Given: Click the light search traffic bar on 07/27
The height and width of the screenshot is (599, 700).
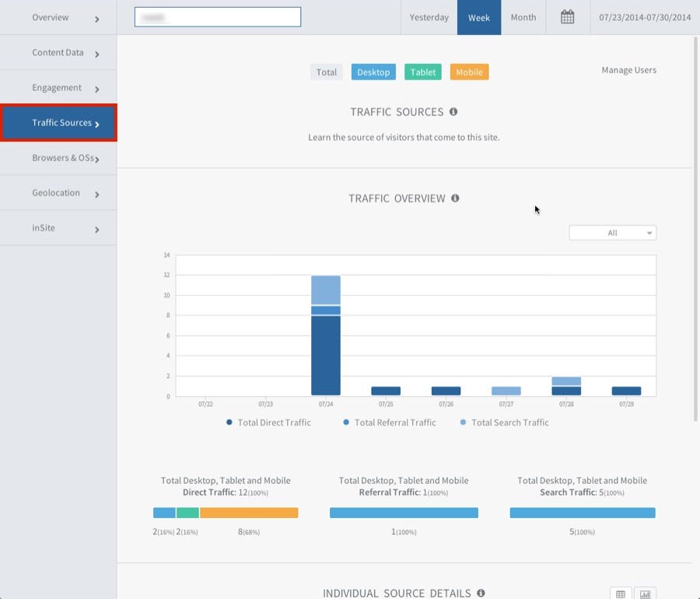Looking at the screenshot, I should pos(506,391).
